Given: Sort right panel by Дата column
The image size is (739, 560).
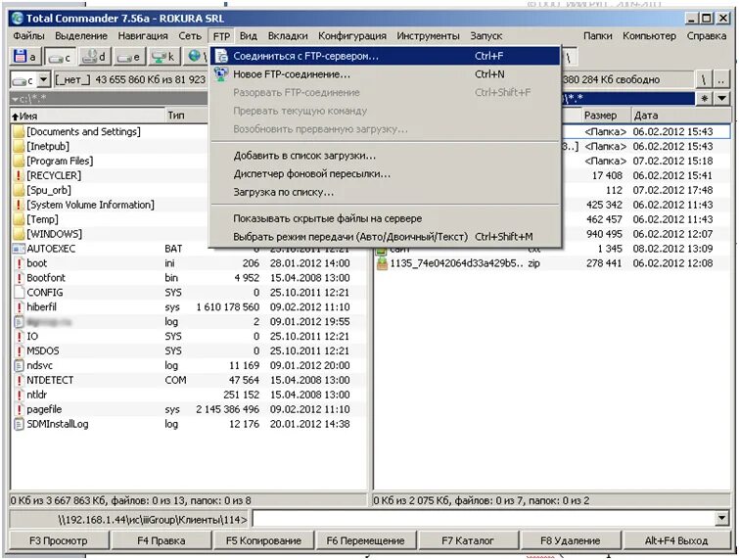Looking at the screenshot, I should [x=680, y=116].
